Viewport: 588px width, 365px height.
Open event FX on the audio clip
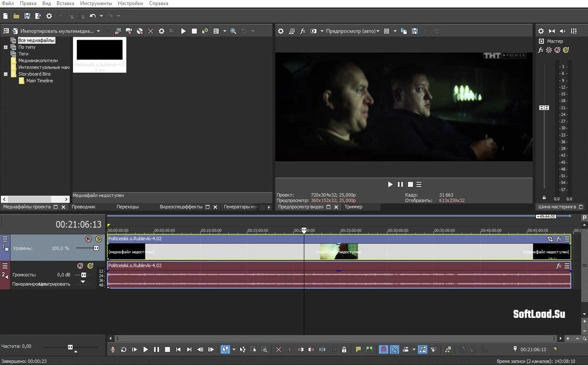tap(559, 265)
